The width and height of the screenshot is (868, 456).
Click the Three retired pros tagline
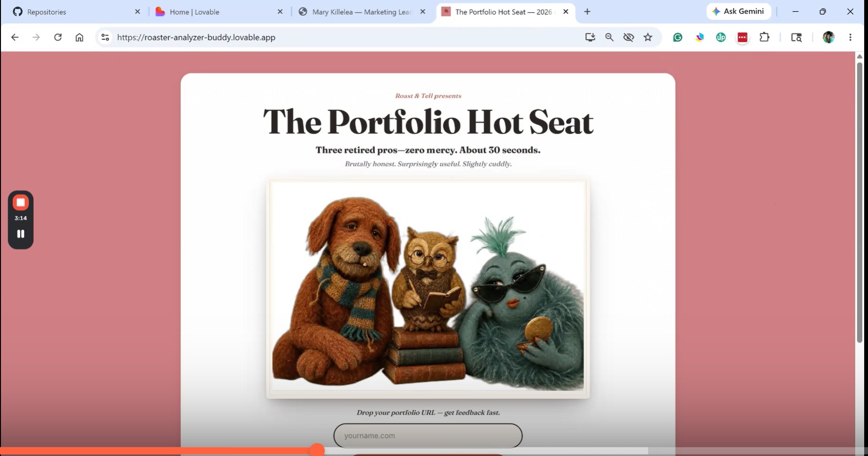[428, 150]
